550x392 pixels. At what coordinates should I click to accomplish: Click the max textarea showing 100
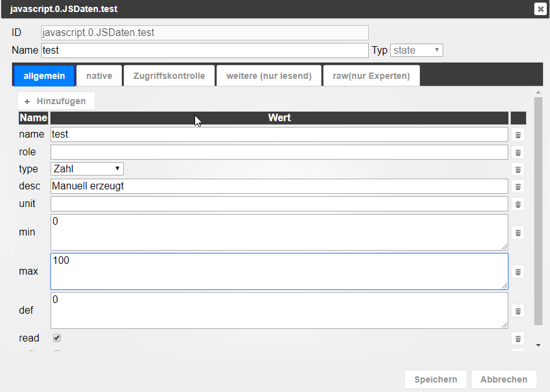pyautogui.click(x=279, y=271)
